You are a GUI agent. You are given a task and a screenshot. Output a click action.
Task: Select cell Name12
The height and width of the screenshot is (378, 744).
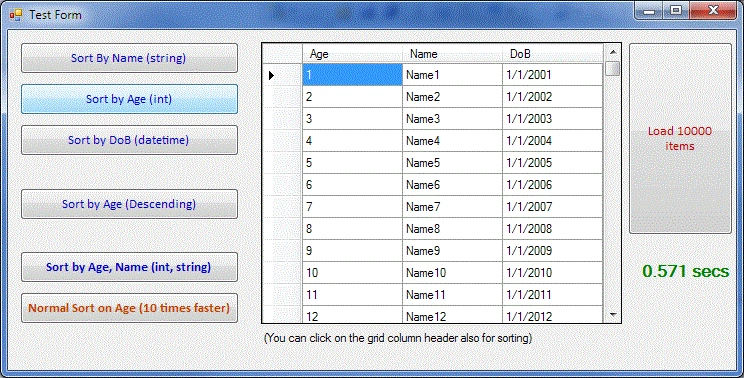[x=452, y=314]
